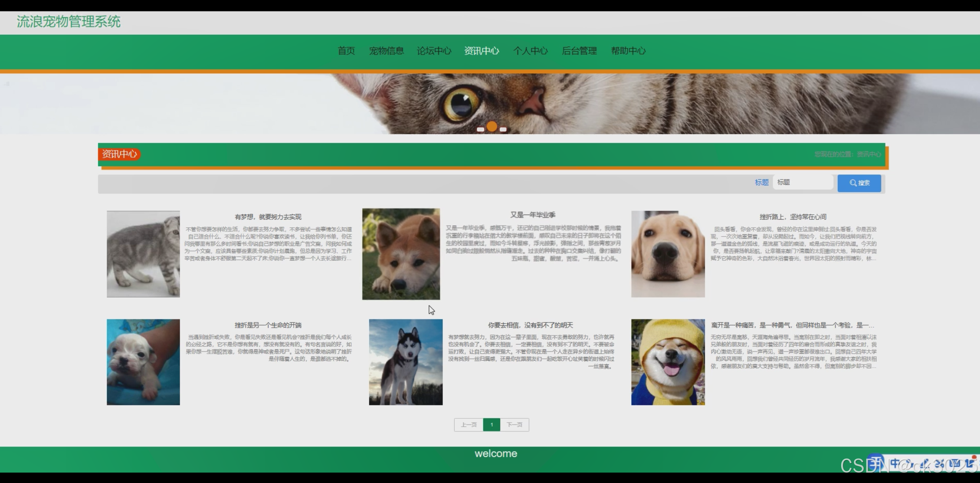Go to previous page with 上一页
The width and height of the screenshot is (980, 483).
point(469,424)
